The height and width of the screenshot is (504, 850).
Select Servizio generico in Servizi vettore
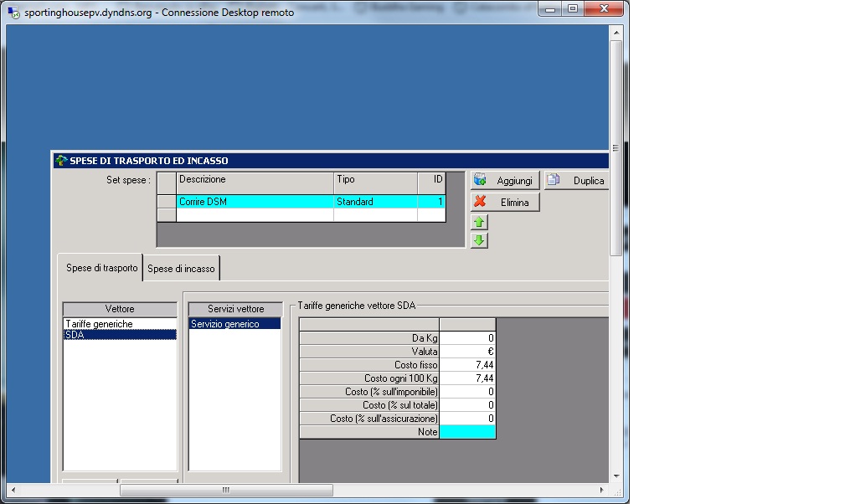[x=234, y=323]
